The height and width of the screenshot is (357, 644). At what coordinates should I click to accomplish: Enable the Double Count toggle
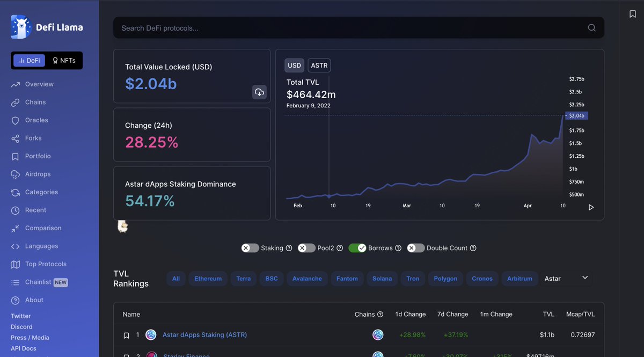click(x=416, y=248)
